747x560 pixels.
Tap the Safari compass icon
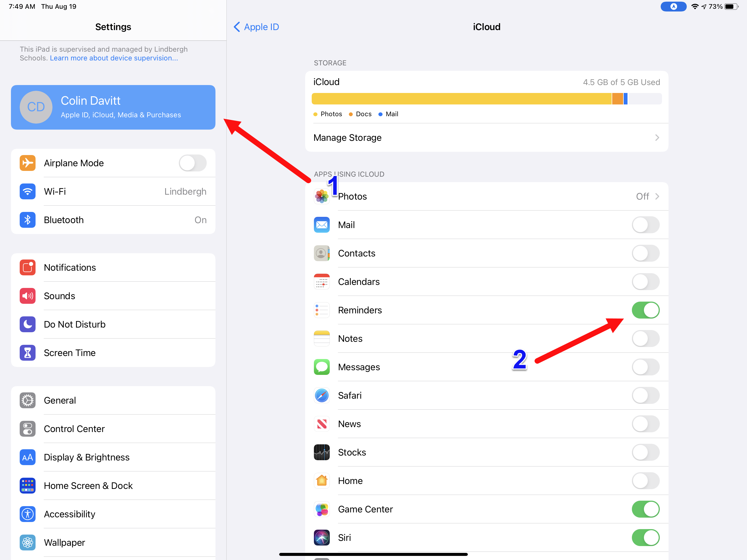coord(322,395)
